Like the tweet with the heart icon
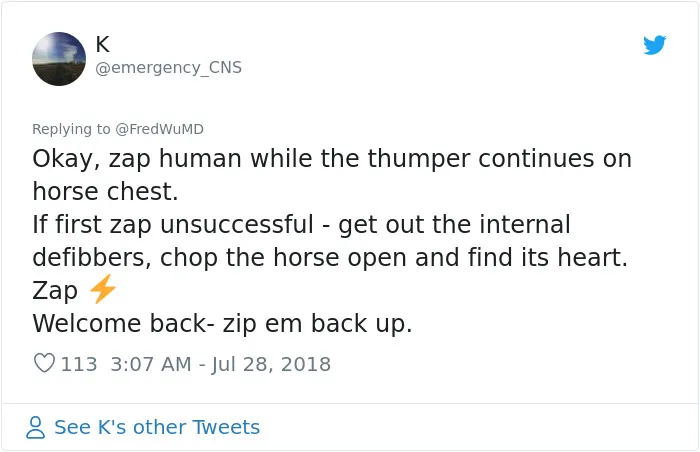Screen dimensions: 700x452 (44, 363)
